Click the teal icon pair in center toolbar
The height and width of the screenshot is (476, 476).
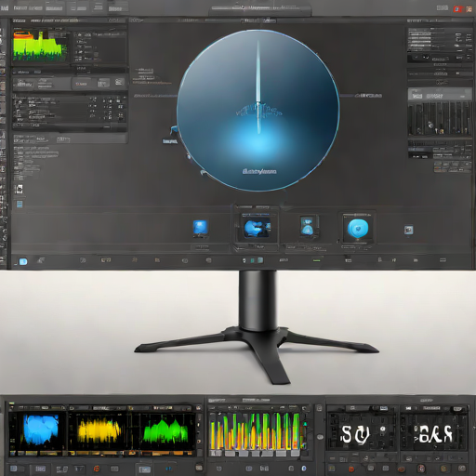click(257, 260)
